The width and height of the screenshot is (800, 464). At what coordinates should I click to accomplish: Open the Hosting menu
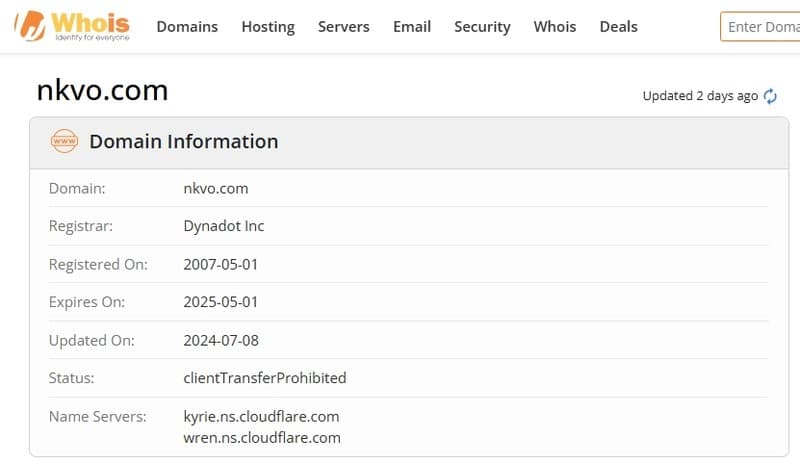tap(268, 27)
